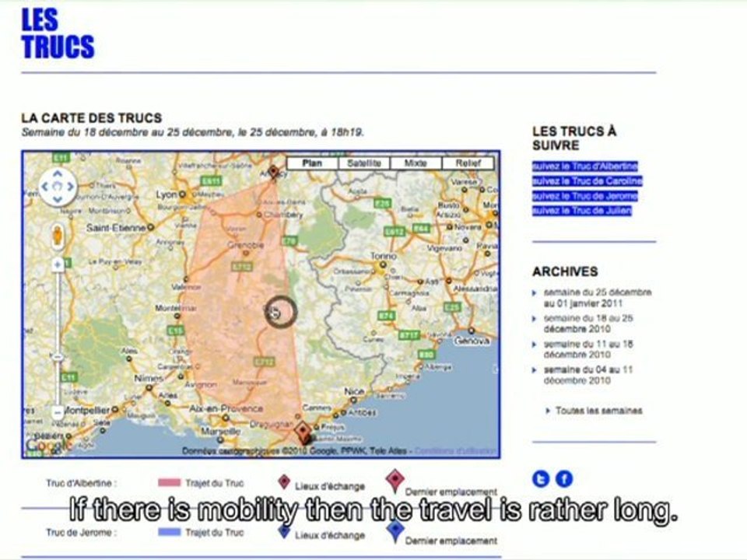Image resolution: width=747 pixels, height=560 pixels.
Task: Click the pink Trajet du Truc swatch for Albertine
Action: [169, 483]
